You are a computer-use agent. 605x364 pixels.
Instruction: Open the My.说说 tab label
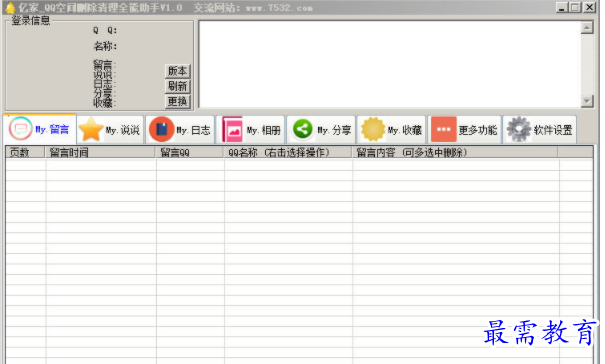coord(123,130)
